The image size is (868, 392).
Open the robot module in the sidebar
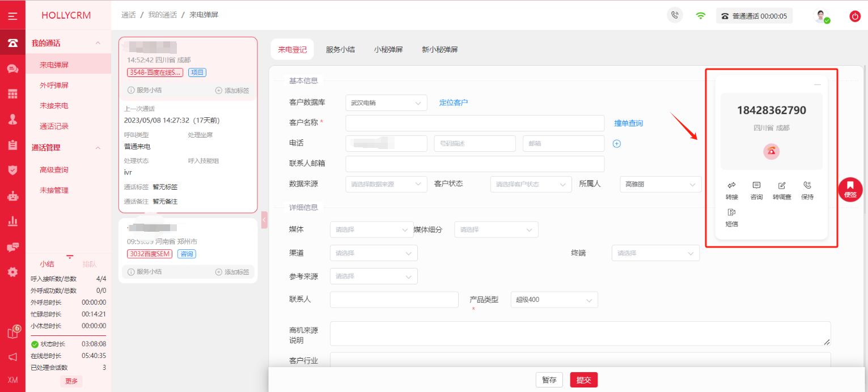(x=12, y=196)
